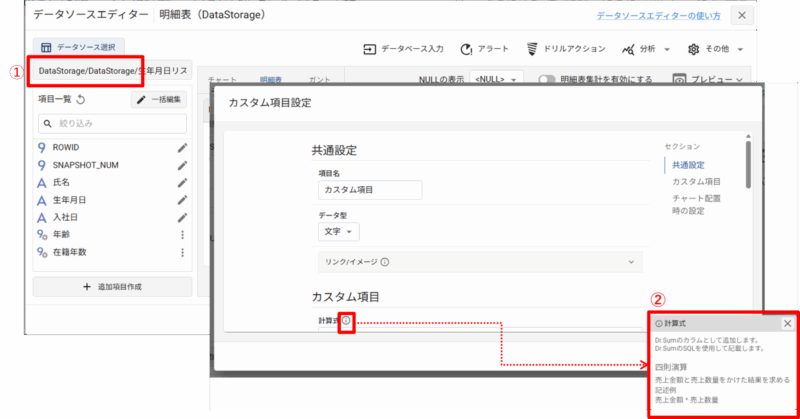Viewport: 800px width, 419px height.
Task: Click the 項目名 text field
Action: [x=370, y=189]
